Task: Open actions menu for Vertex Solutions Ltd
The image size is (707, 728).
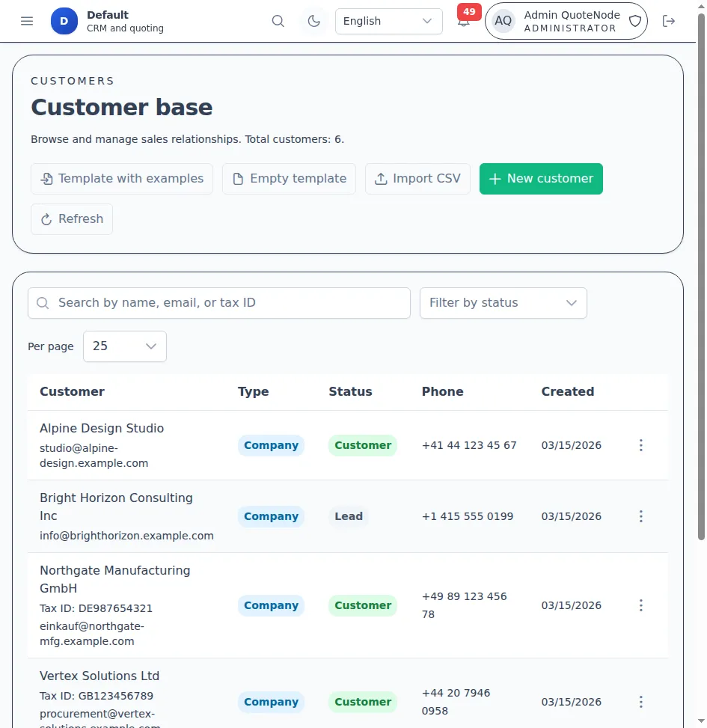Action: pos(640,702)
